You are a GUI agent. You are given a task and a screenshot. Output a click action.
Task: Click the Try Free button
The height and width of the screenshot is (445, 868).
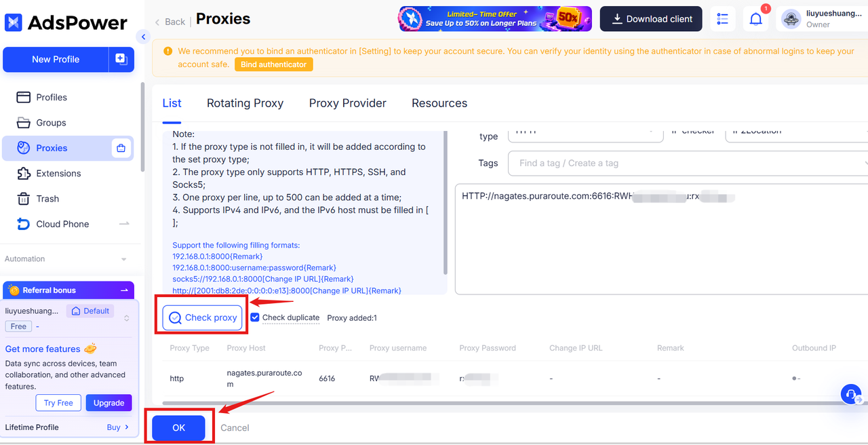(58, 403)
